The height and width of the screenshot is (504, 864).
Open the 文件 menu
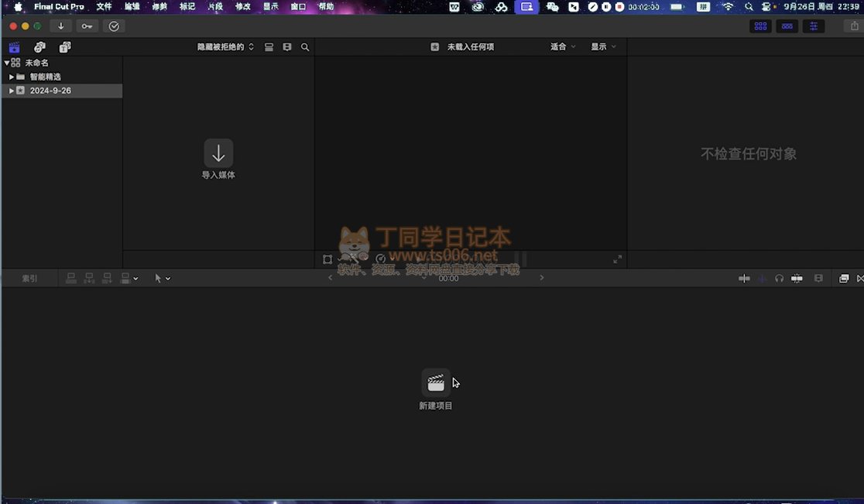tap(104, 7)
